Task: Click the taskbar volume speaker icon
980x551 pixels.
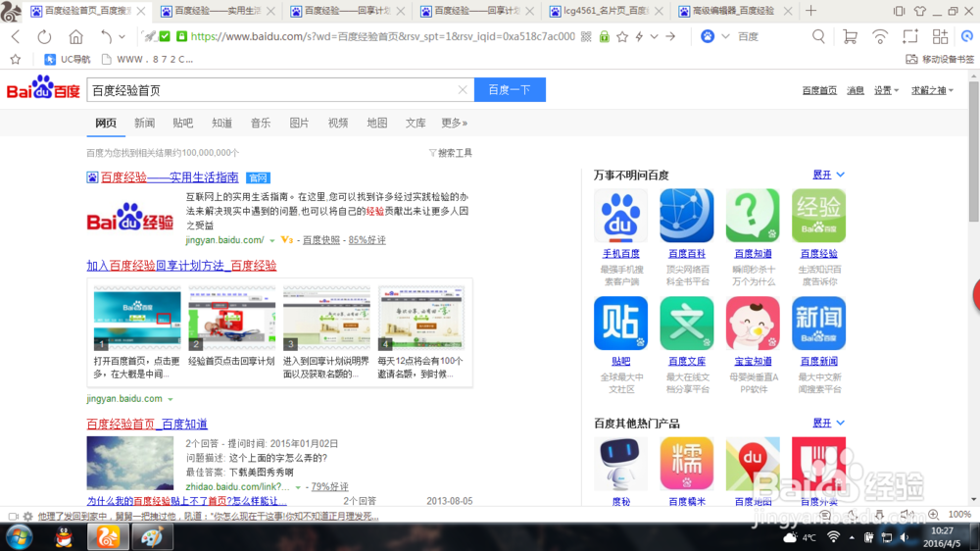Action: click(905, 537)
